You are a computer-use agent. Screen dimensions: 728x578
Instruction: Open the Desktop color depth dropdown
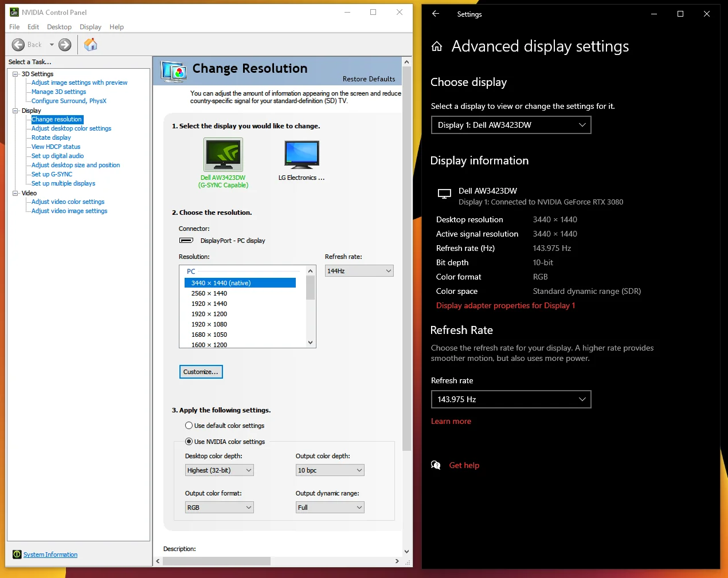pos(220,470)
